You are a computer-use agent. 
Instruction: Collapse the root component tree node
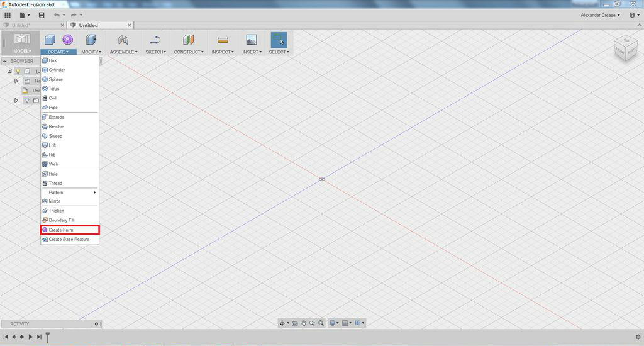point(9,71)
